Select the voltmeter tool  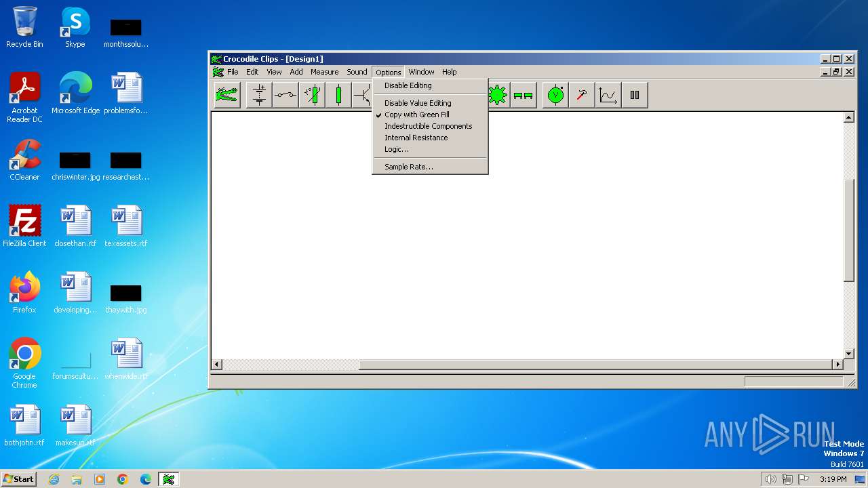[555, 95]
